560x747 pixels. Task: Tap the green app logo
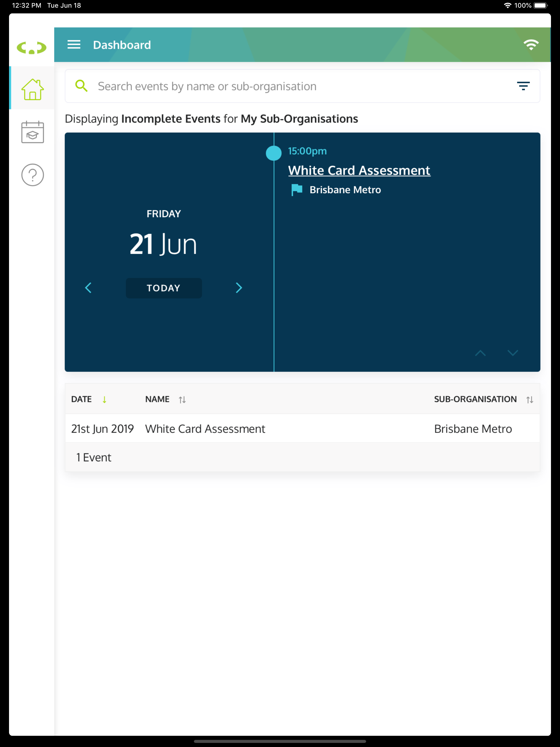point(32,47)
